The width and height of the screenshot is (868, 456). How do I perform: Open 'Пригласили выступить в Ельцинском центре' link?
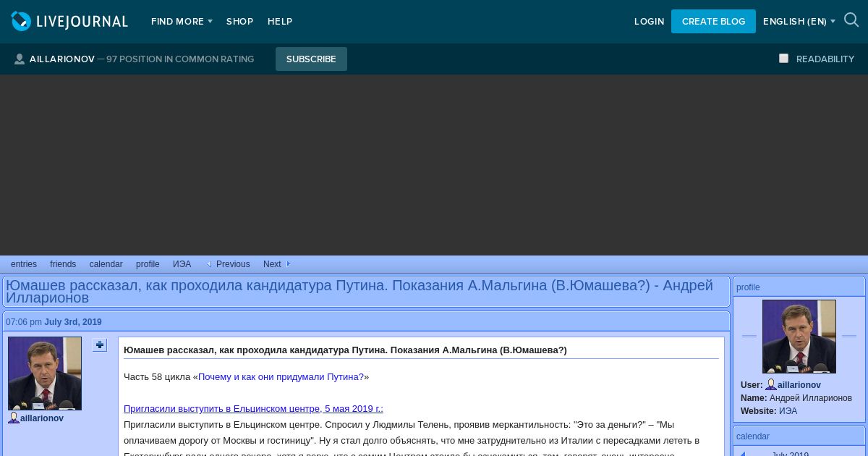point(253,408)
